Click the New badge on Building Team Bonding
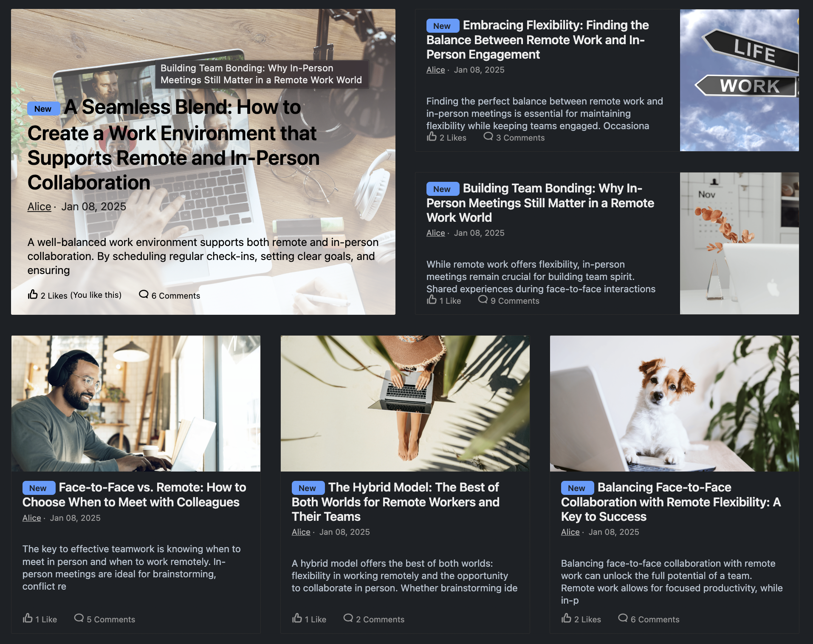Viewport: 813px width, 644px height. tap(443, 189)
